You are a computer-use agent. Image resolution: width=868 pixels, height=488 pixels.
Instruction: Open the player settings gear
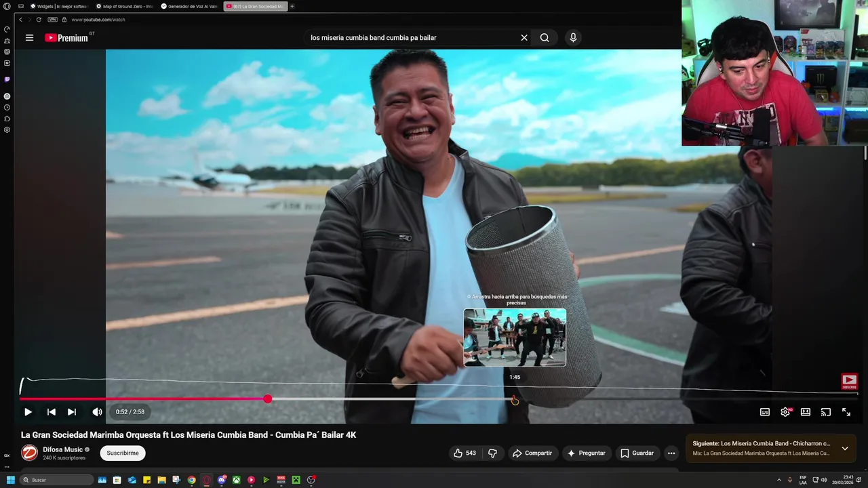785,411
